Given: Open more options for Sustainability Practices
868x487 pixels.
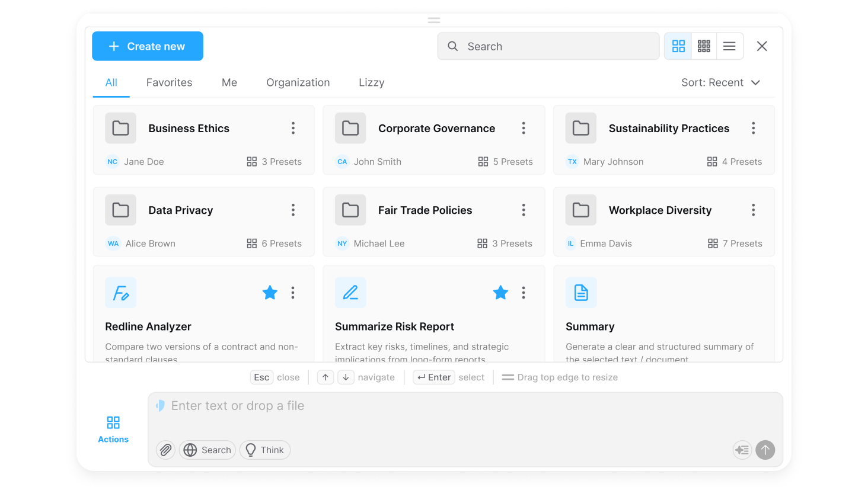Looking at the screenshot, I should coord(754,128).
